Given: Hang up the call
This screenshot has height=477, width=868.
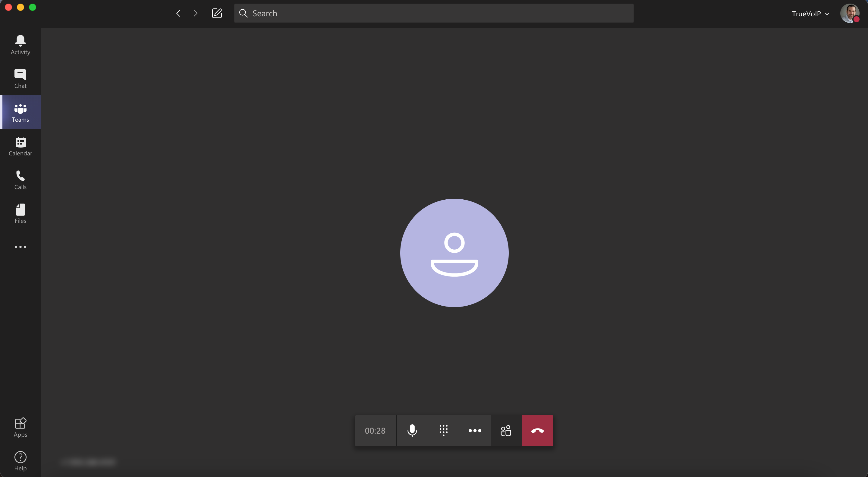Looking at the screenshot, I should (537, 431).
